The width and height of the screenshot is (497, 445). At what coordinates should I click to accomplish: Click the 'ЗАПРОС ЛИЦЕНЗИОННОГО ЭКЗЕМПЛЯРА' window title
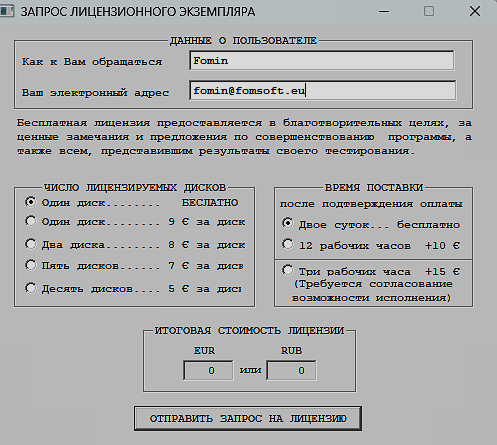[138, 12]
